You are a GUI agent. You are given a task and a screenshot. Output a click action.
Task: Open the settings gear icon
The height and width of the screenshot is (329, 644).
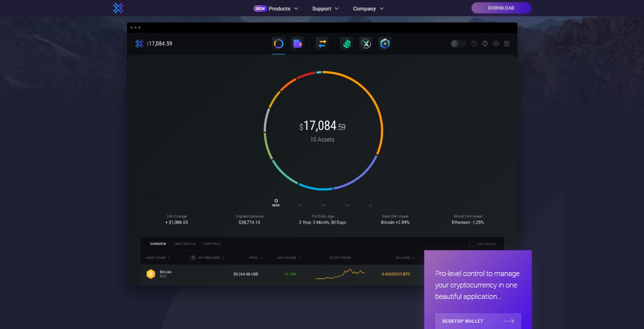pyautogui.click(x=496, y=43)
